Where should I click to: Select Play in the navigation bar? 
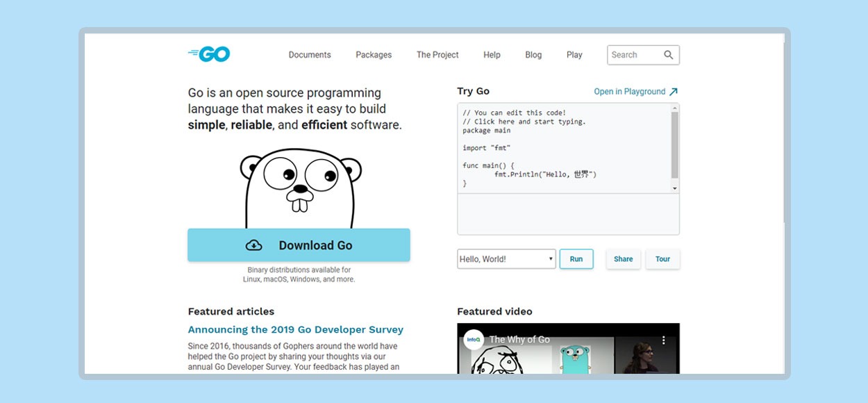pos(574,55)
